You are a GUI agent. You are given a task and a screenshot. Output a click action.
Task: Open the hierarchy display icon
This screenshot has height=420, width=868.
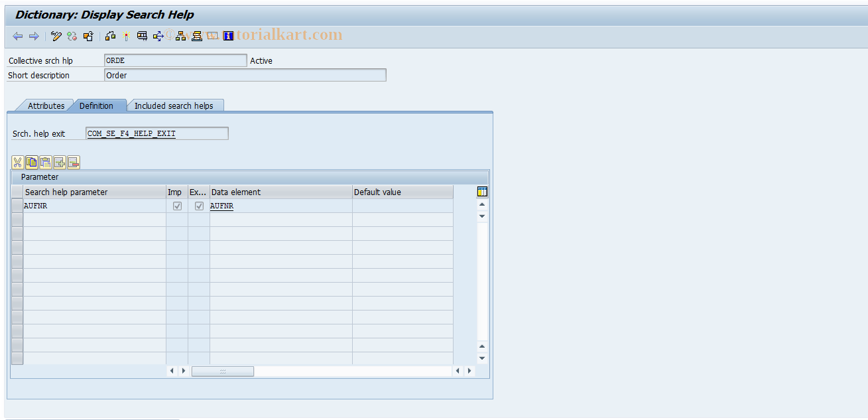[x=180, y=36]
